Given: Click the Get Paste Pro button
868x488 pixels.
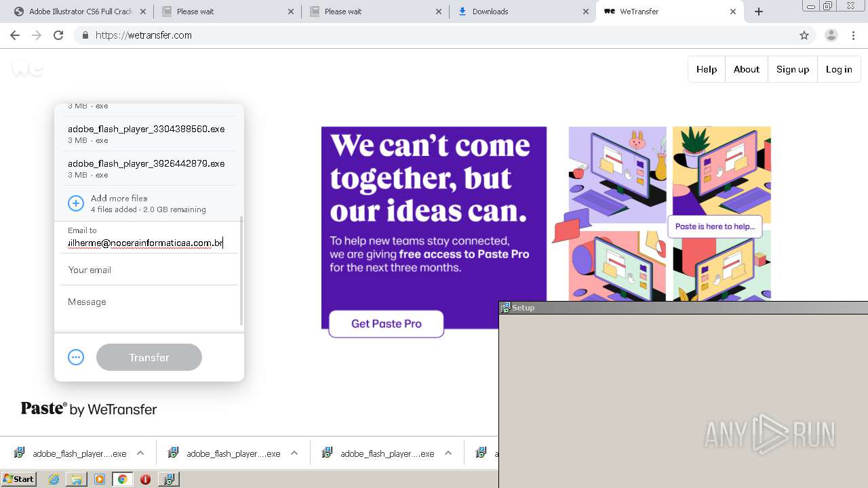Looking at the screenshot, I should (x=387, y=324).
